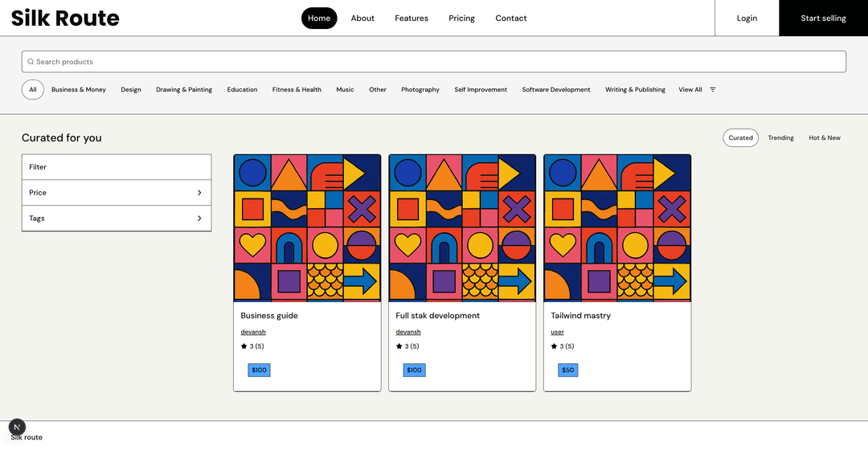This screenshot has height=454, width=868.
Task: Click the filter icon beside View All
Action: 713,90
